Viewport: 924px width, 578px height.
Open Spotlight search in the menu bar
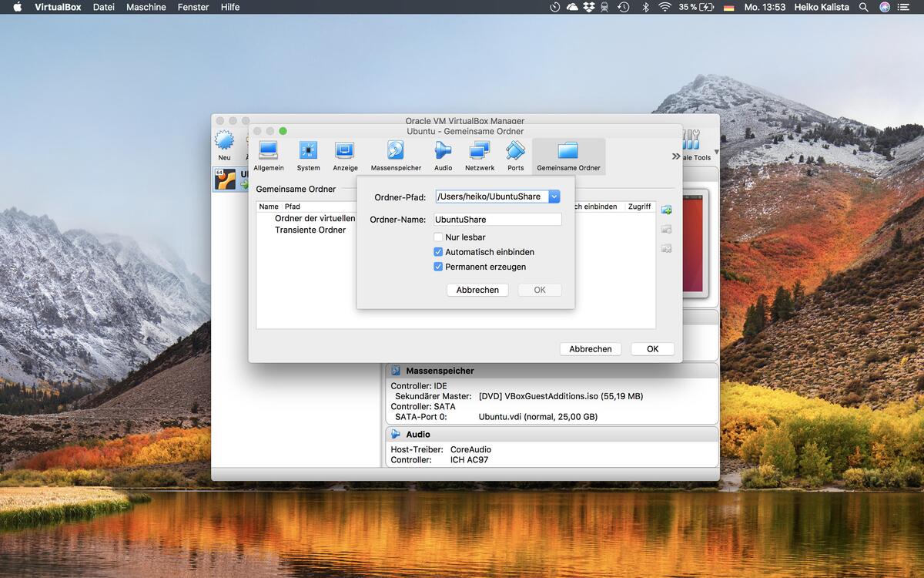(x=864, y=7)
